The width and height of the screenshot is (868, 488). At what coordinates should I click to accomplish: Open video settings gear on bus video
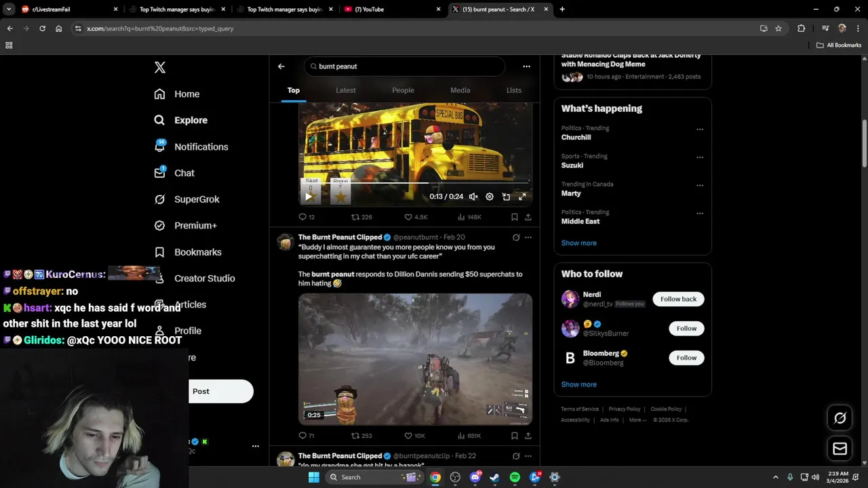click(490, 197)
